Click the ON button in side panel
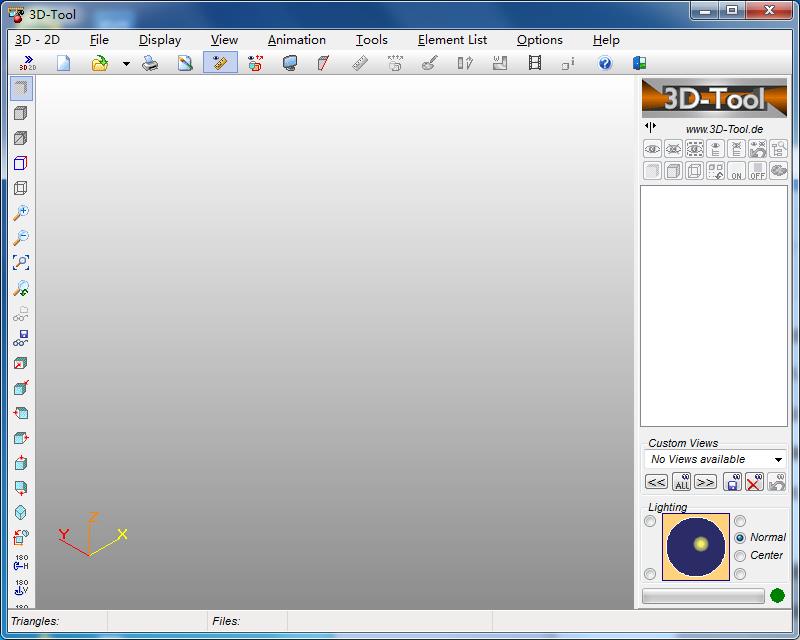This screenshot has width=800, height=640. point(736,171)
